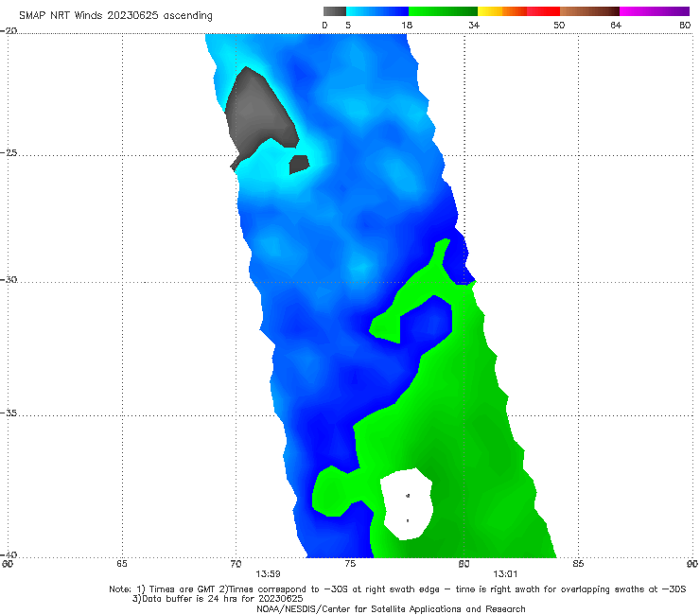700x615 pixels.
Task: Click the longitude label '85'
Action: (578, 564)
